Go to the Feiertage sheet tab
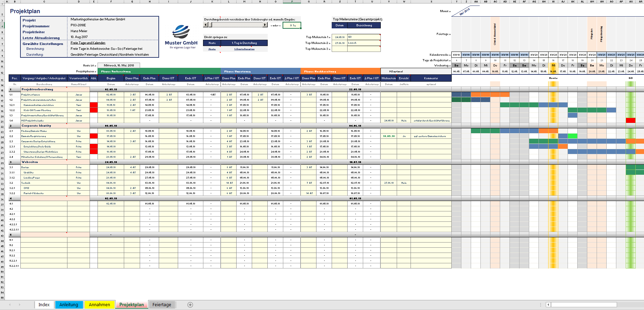Viewport: 644px width, 310px height. coord(162,305)
